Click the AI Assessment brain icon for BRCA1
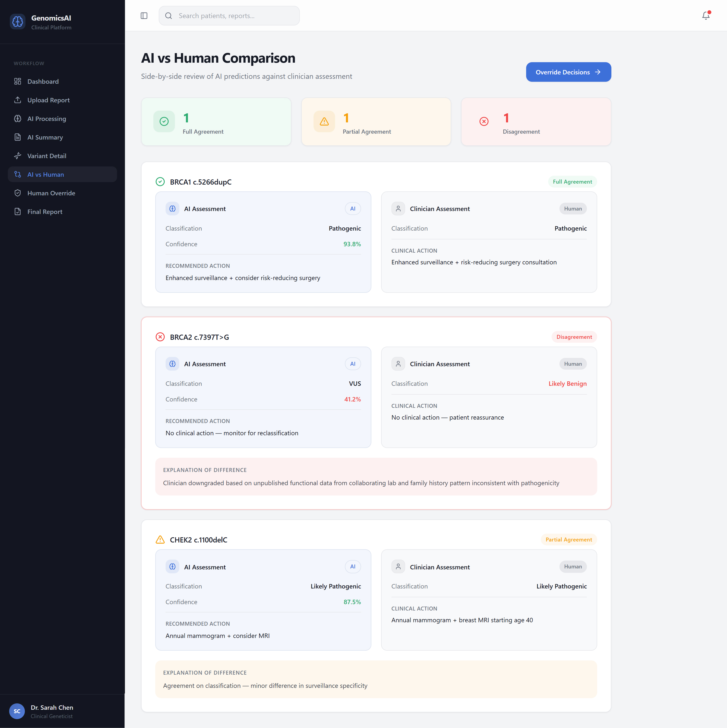Screen dimensions: 727x728 click(172, 209)
